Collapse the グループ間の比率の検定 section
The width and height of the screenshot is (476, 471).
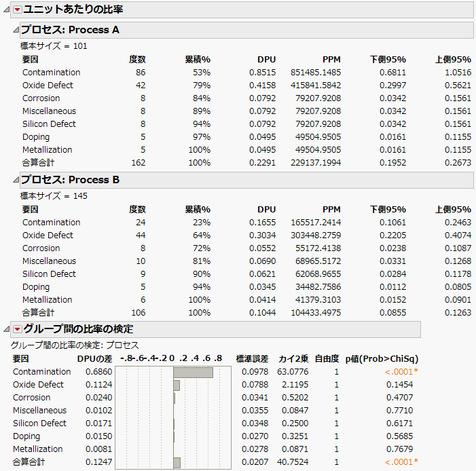(x=6, y=329)
